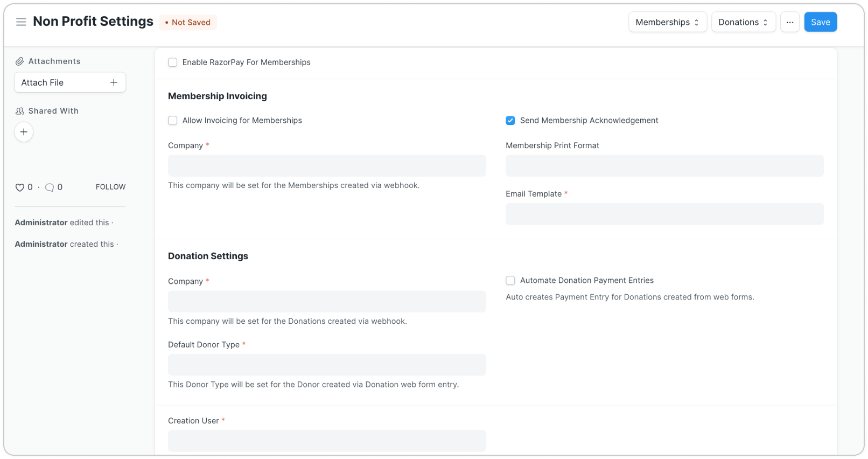
Task: Click the Membership Invoicing Company field
Action: [x=327, y=166]
